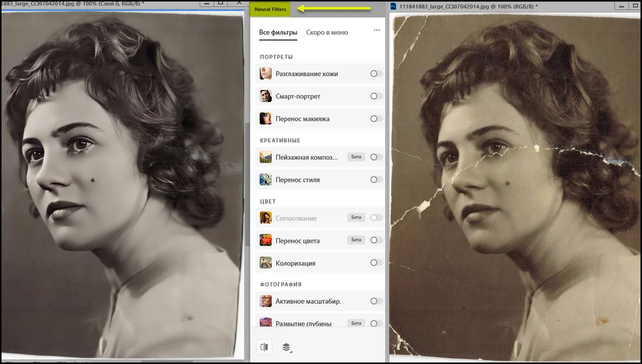Toggle the disabled Согласование switch
The width and height of the screenshot is (642, 364).
(376, 218)
